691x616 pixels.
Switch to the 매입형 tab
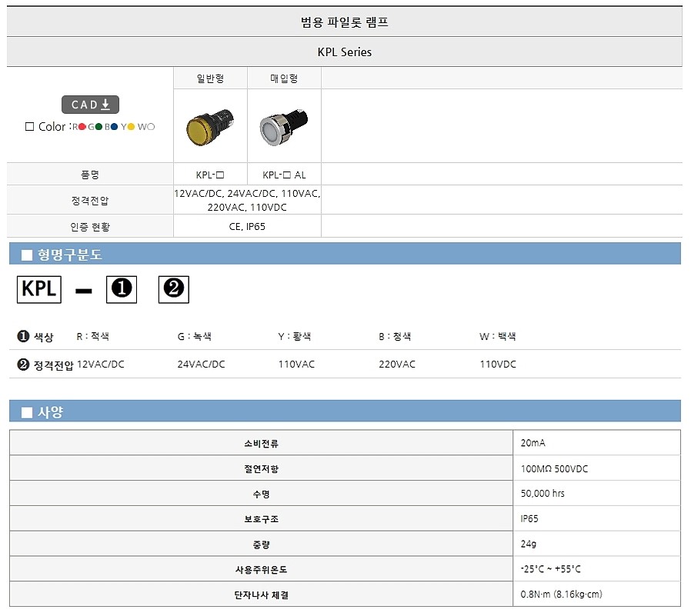(283, 77)
